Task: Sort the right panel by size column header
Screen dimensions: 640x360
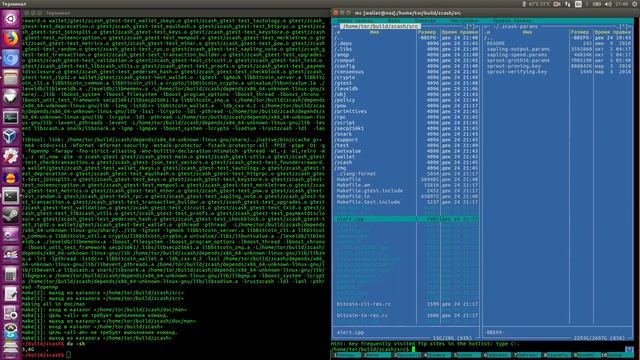Action: (x=580, y=32)
